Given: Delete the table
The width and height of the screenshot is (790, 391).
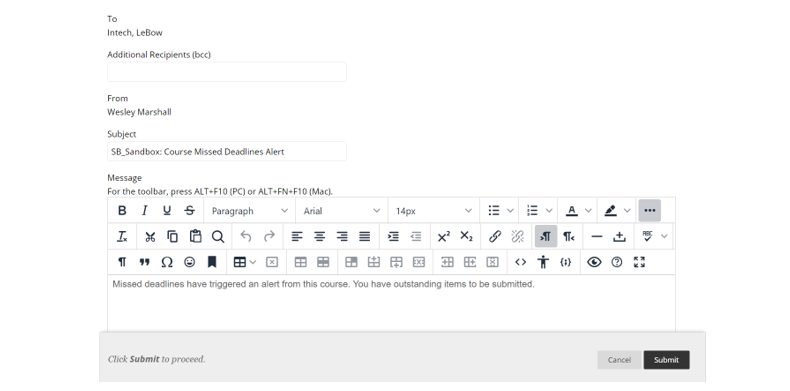Looking at the screenshot, I should pos(272,262).
